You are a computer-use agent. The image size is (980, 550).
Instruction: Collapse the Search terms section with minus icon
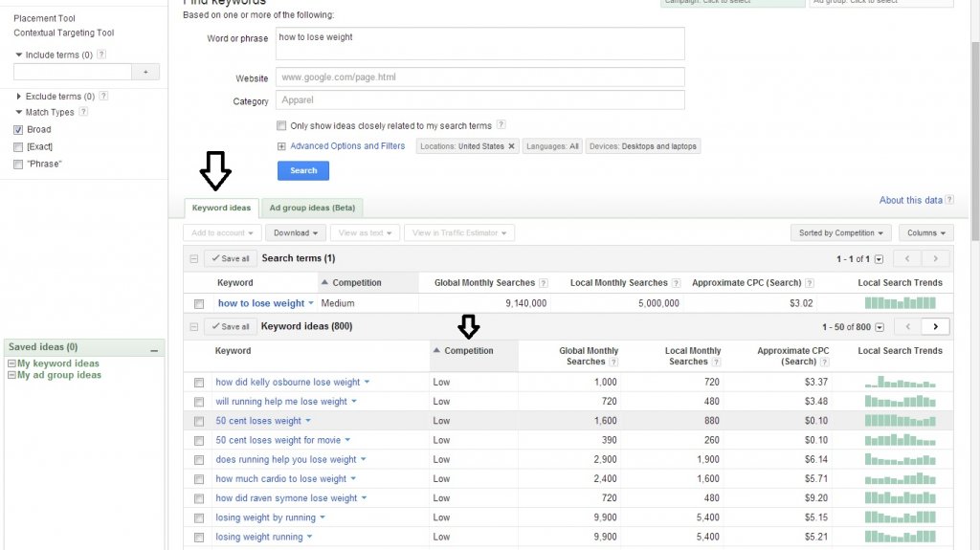[x=194, y=258]
